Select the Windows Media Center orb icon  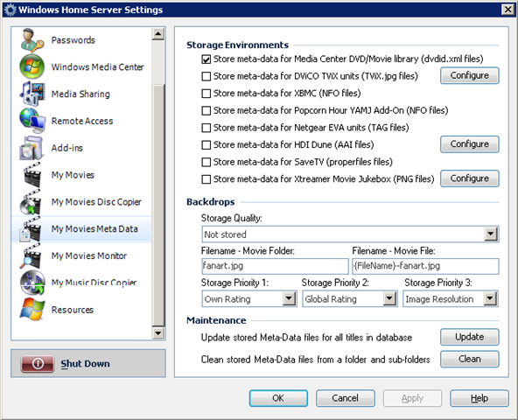[32, 66]
